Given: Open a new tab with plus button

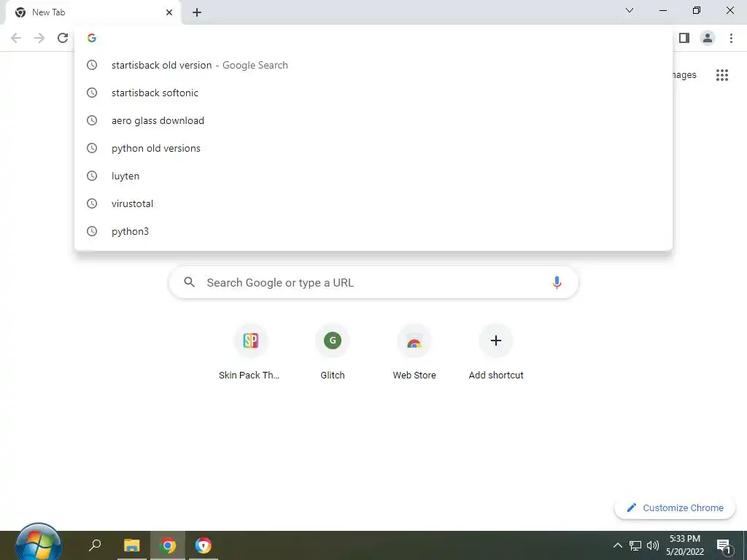Looking at the screenshot, I should 197,12.
